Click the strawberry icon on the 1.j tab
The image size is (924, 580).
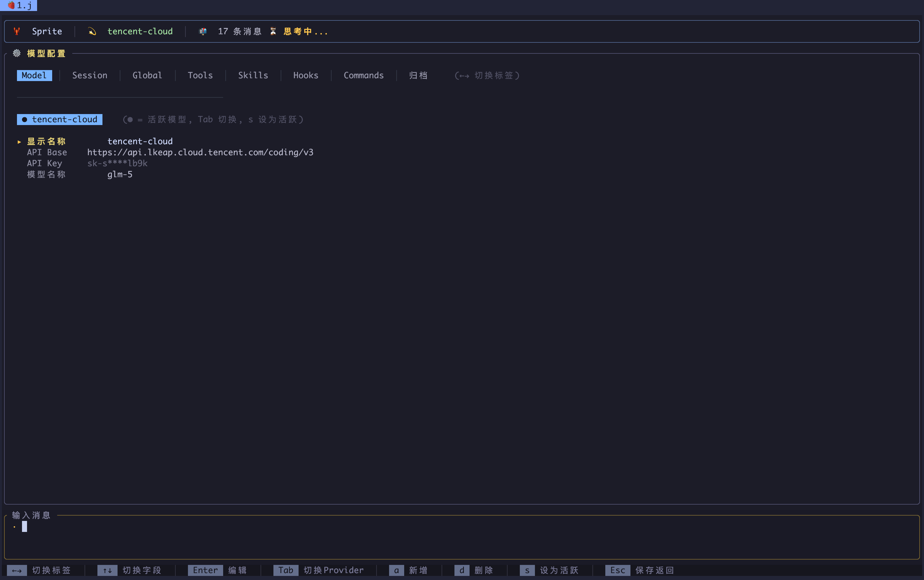pyautogui.click(x=11, y=5)
